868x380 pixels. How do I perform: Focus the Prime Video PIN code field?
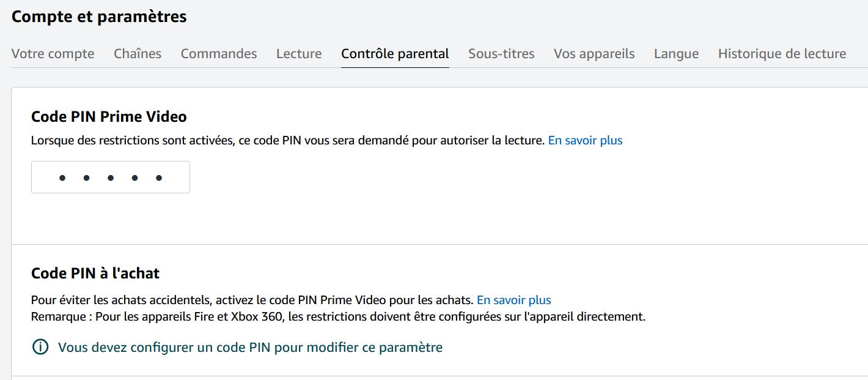(111, 177)
